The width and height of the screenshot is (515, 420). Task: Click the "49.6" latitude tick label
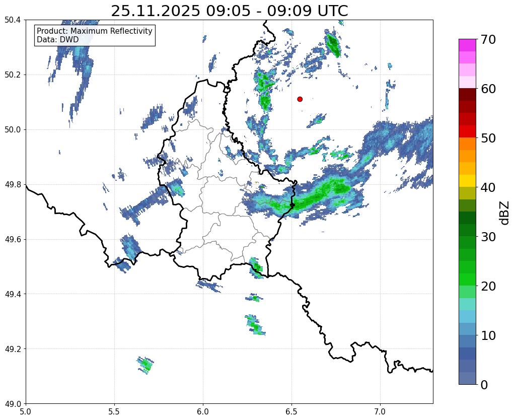pyautogui.click(x=13, y=240)
